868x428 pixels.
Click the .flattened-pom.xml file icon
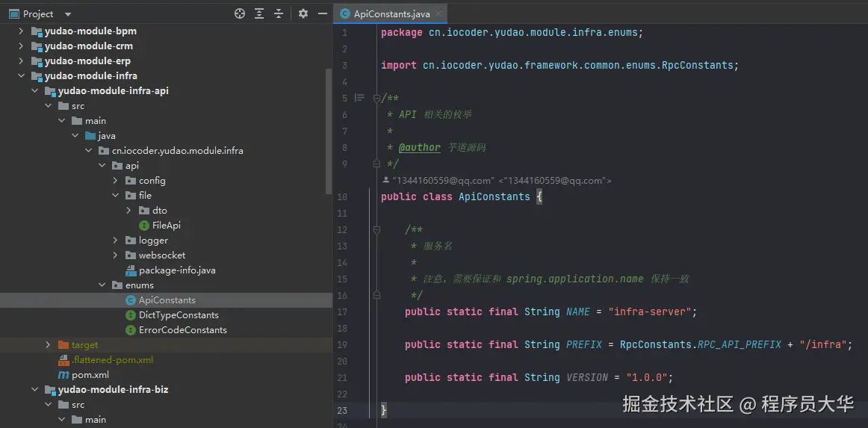(x=63, y=360)
